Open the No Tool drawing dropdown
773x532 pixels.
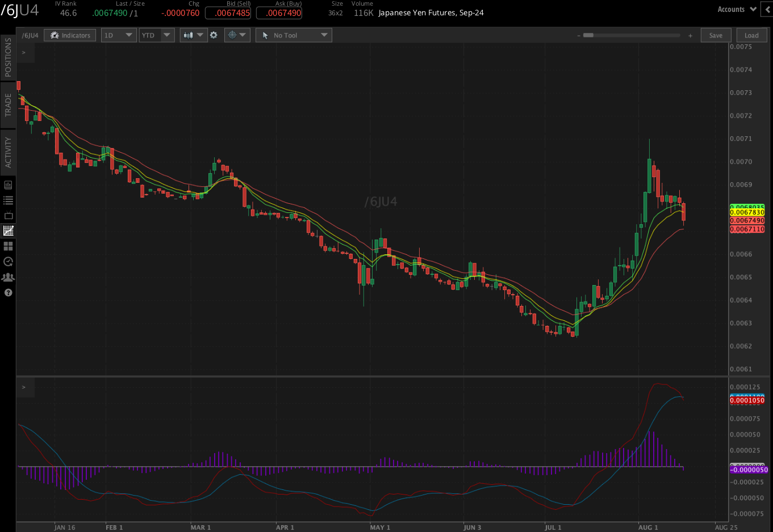click(x=293, y=35)
